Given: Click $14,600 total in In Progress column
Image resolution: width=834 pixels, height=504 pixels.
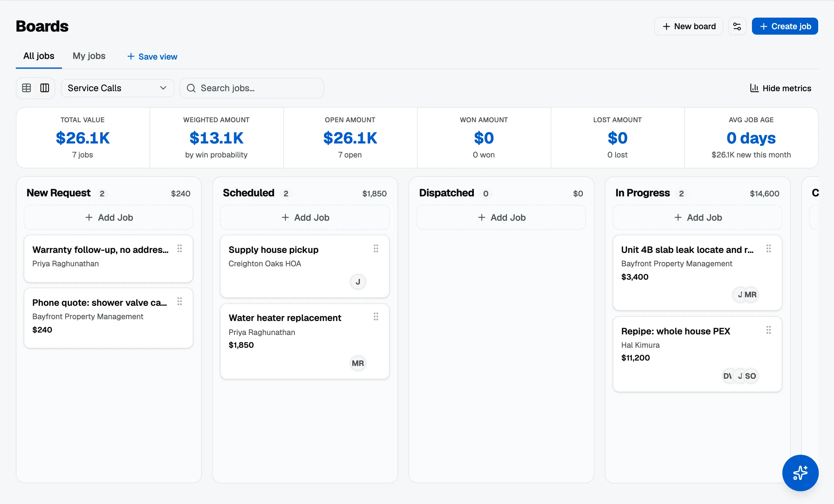Looking at the screenshot, I should [x=765, y=194].
